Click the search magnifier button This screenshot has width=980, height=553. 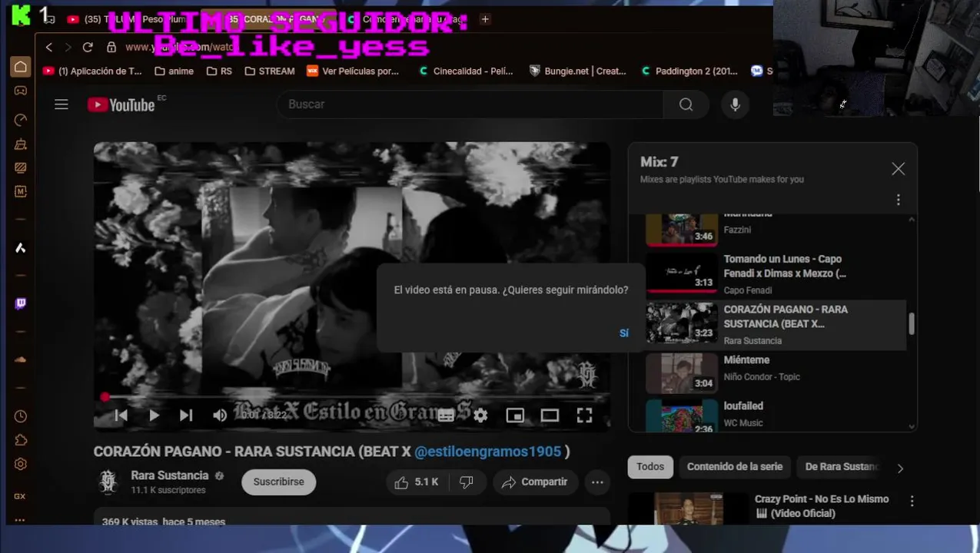pyautogui.click(x=686, y=104)
